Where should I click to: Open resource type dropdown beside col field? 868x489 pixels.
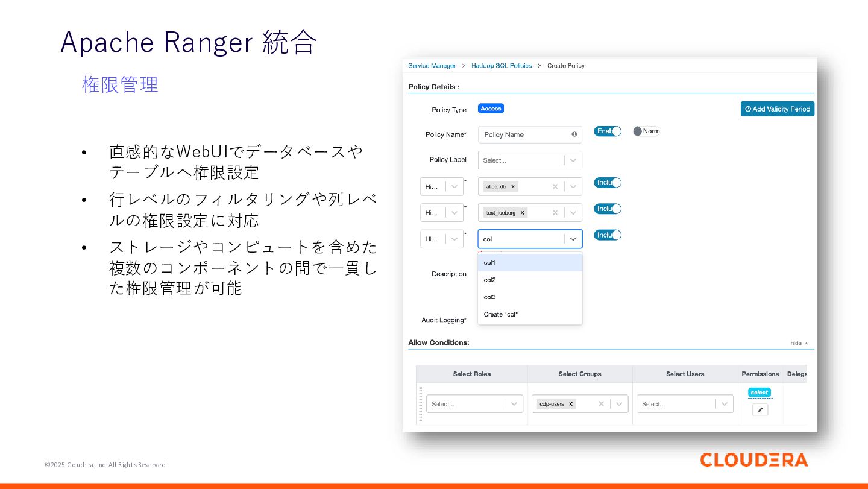pyautogui.click(x=442, y=239)
